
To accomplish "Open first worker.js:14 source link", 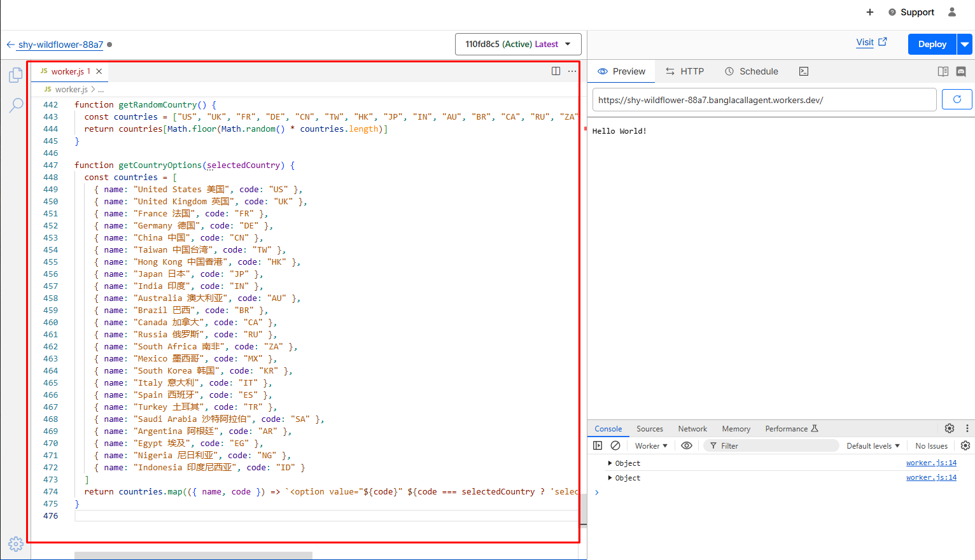I will (931, 463).
